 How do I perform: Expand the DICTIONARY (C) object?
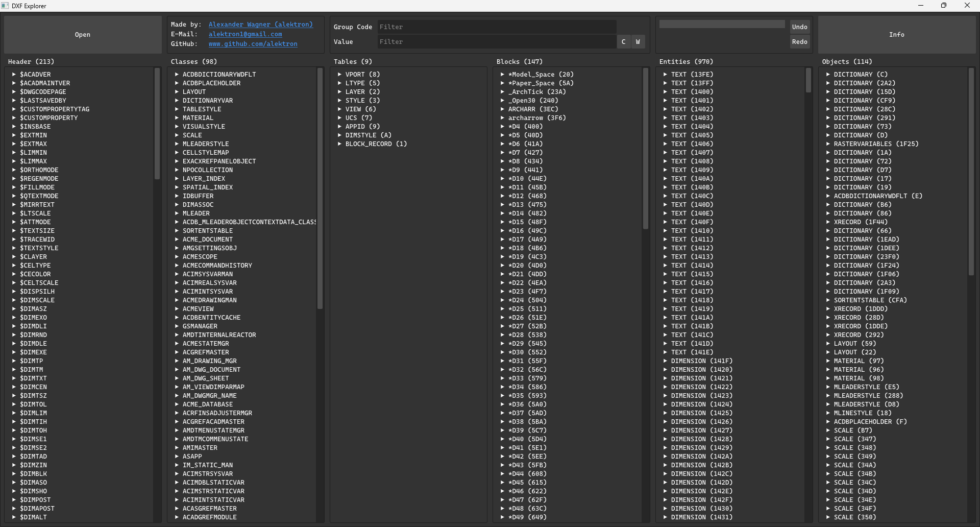coord(828,75)
